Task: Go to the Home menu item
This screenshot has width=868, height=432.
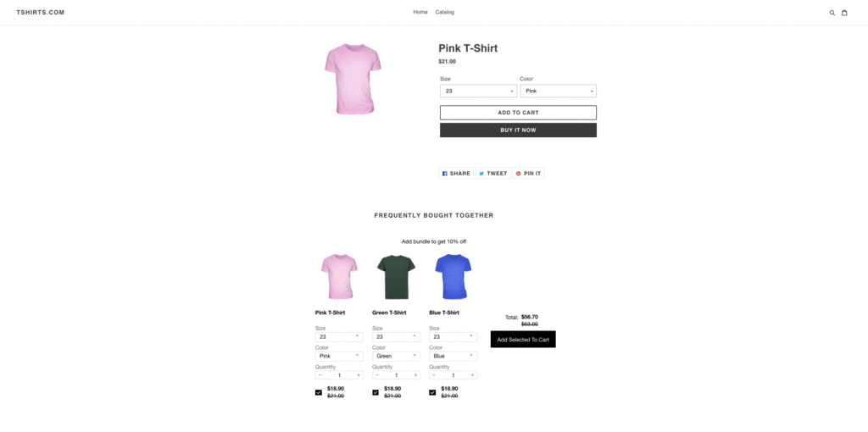Action: coord(420,12)
